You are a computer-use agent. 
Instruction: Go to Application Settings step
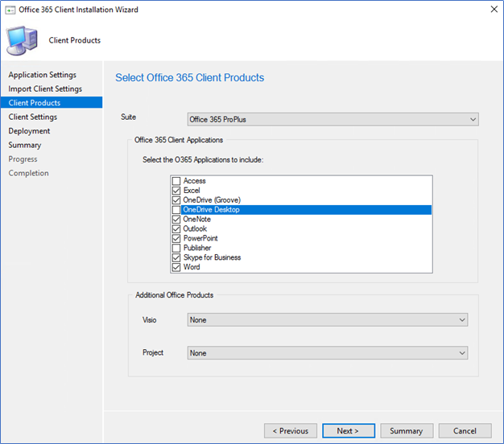pyautogui.click(x=43, y=75)
